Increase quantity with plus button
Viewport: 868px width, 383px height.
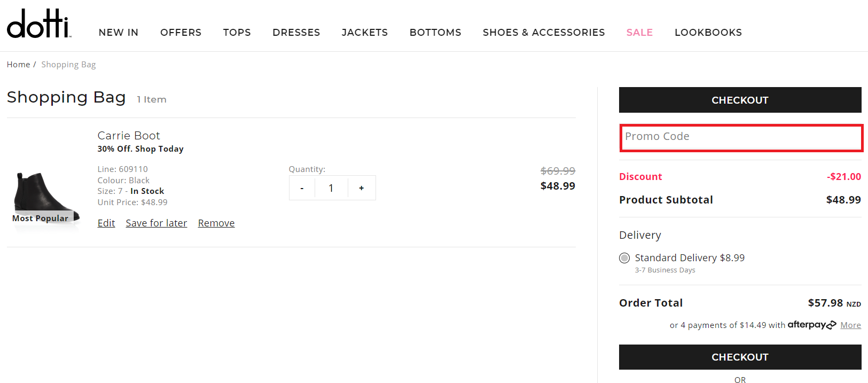tap(362, 188)
